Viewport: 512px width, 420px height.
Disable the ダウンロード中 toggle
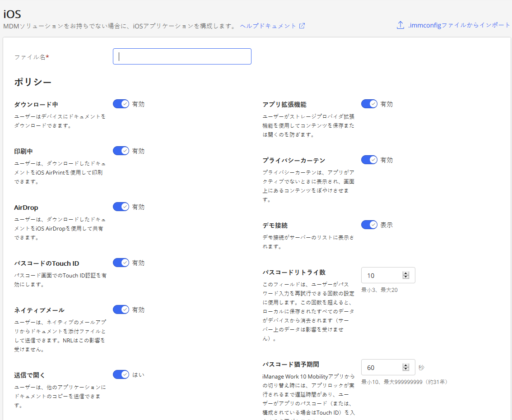click(121, 103)
